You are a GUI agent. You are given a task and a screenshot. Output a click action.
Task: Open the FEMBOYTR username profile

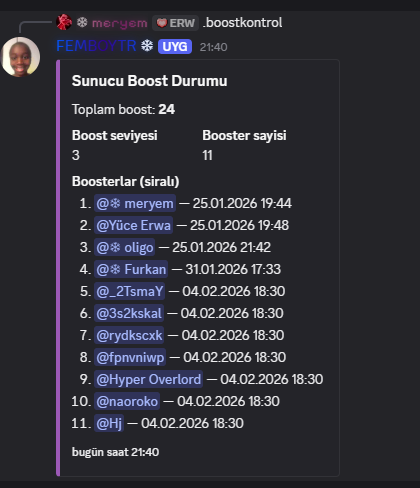[x=96, y=46]
